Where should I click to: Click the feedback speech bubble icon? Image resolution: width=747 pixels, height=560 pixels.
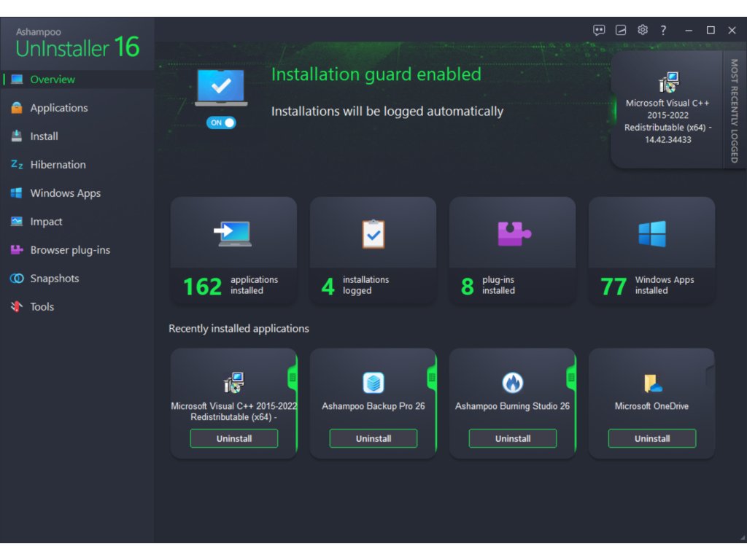coord(599,30)
